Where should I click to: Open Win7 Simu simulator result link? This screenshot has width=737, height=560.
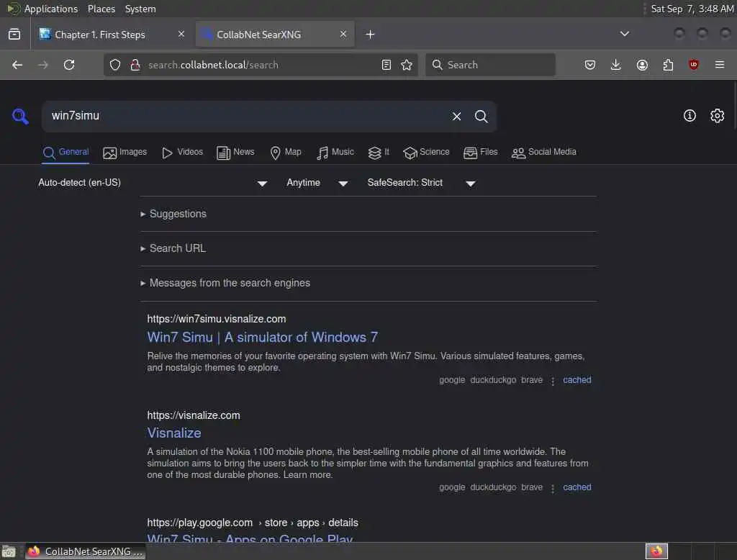pos(262,337)
